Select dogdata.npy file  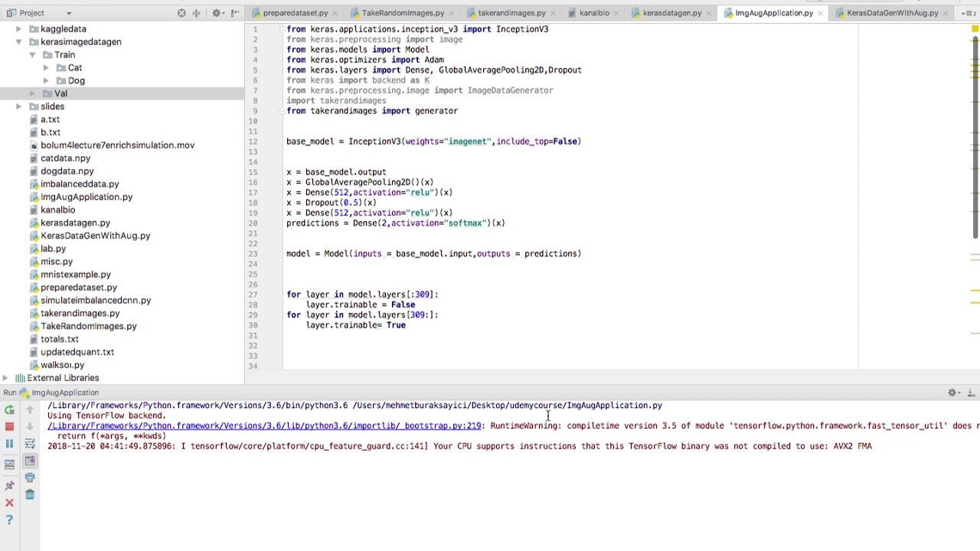(x=67, y=171)
